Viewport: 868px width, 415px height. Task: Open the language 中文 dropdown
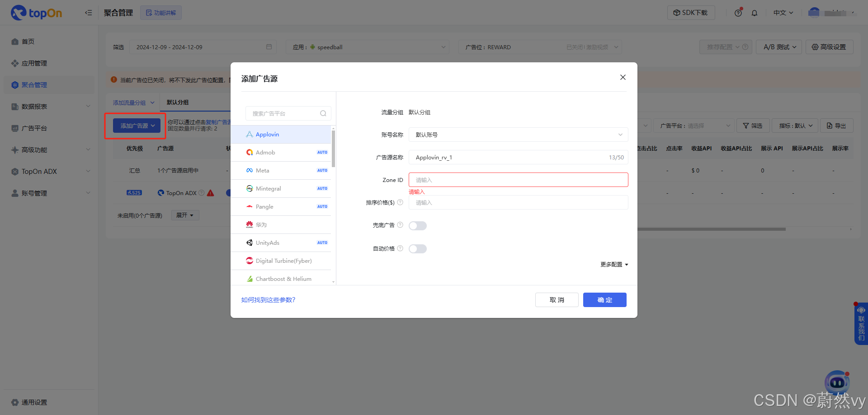783,13
